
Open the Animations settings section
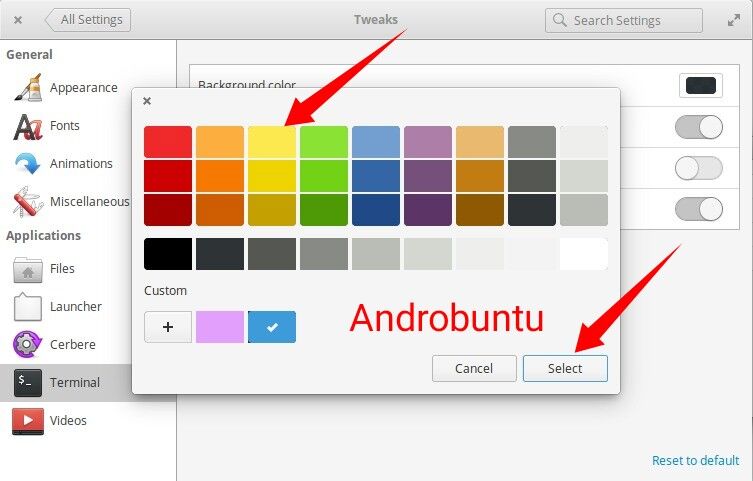[x=81, y=164]
